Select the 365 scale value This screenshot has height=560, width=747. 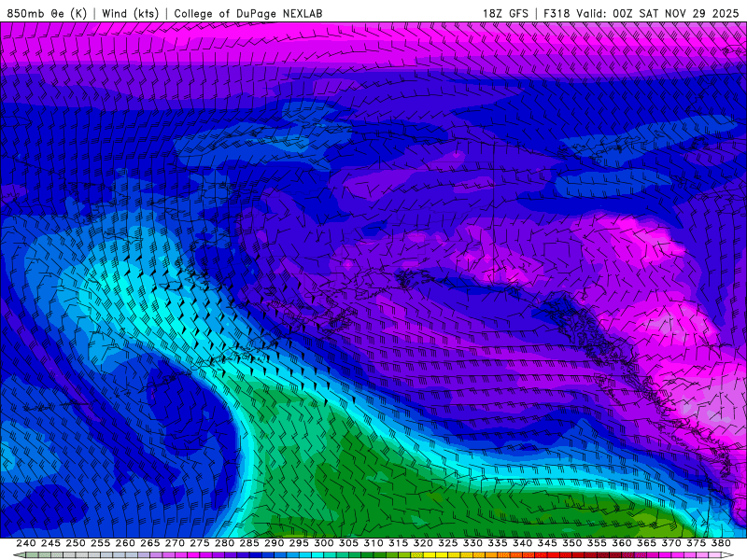pyautogui.click(x=646, y=543)
